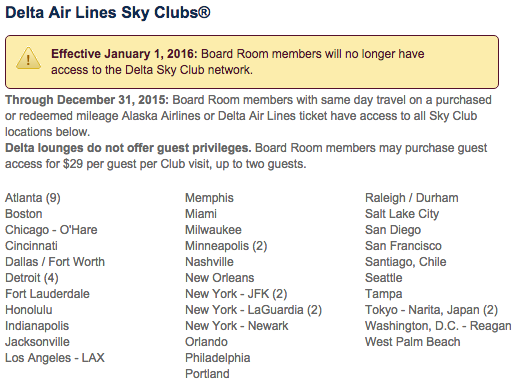The width and height of the screenshot is (519, 389).
Task: Open Salt Lake City entry
Action: pyautogui.click(x=402, y=214)
